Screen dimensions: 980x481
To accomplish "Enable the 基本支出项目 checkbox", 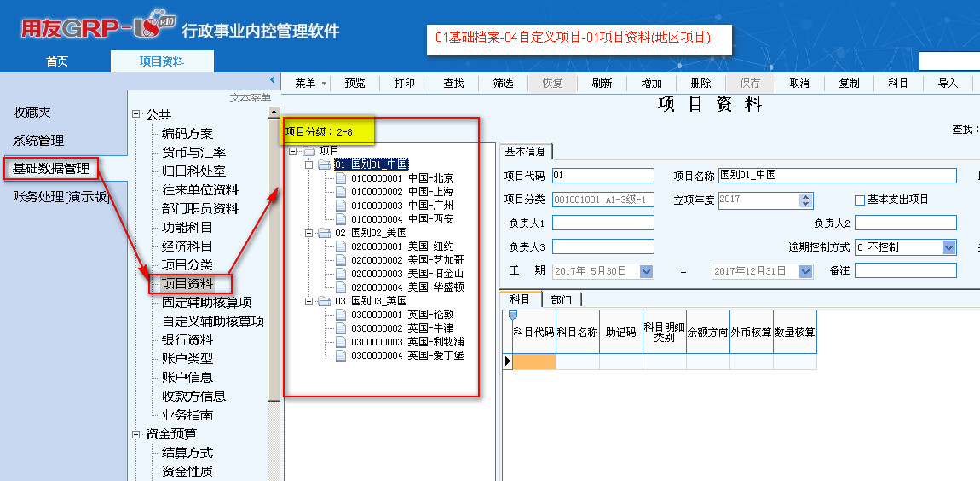I will (860, 200).
